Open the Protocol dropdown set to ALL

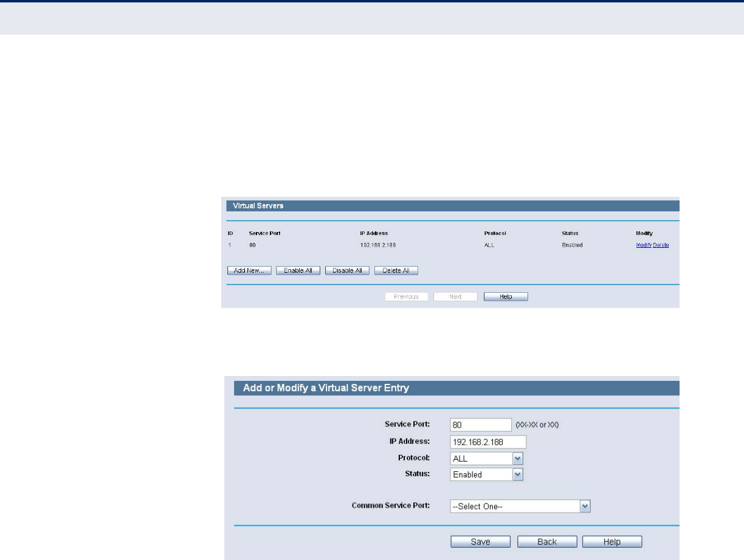point(487,458)
